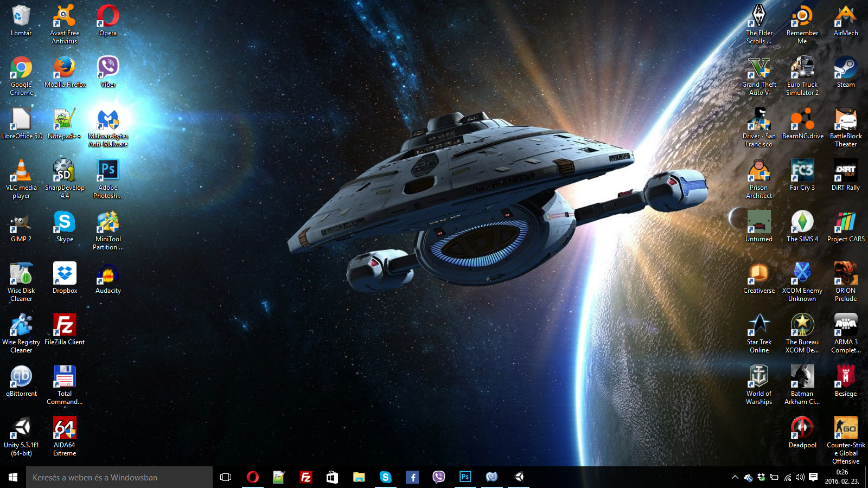Select Malwarebytes Anti-Malware icon

108,127
